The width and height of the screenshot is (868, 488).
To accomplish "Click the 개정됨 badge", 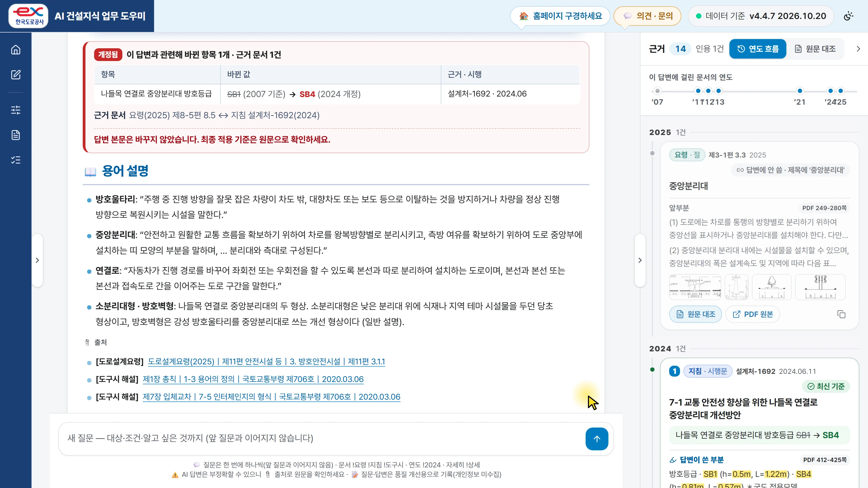I will coord(108,54).
